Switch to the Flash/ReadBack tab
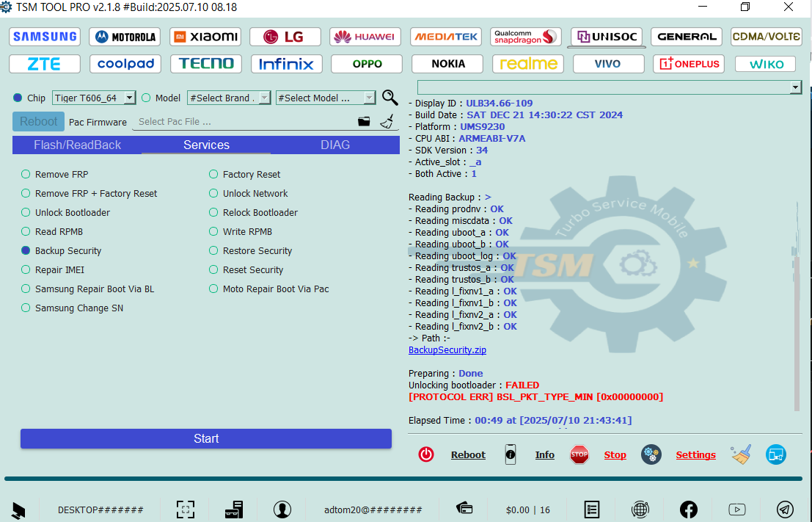Image resolution: width=812 pixels, height=522 pixels. click(x=77, y=145)
